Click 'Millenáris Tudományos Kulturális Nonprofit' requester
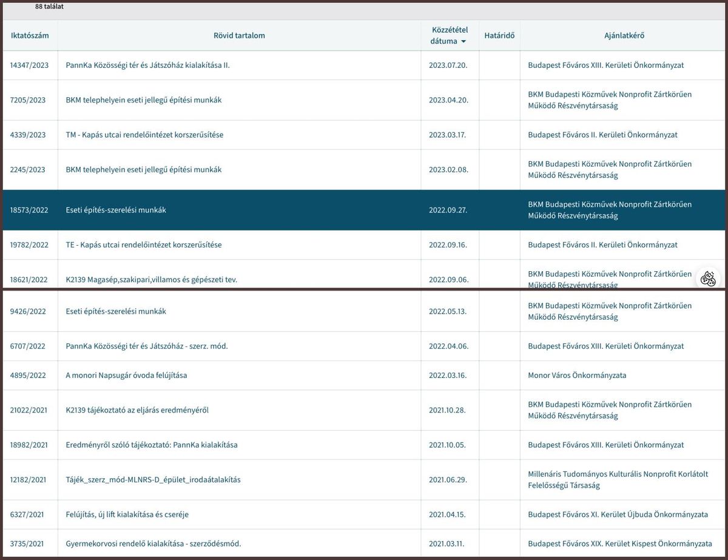Viewport: 728px width, 560px height. coord(618,479)
